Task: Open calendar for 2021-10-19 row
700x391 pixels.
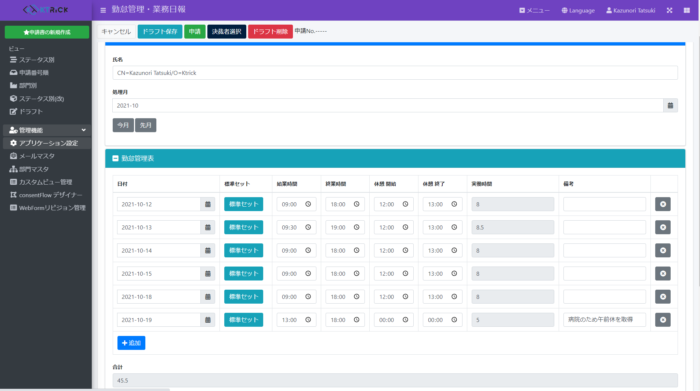Action: 208,320
